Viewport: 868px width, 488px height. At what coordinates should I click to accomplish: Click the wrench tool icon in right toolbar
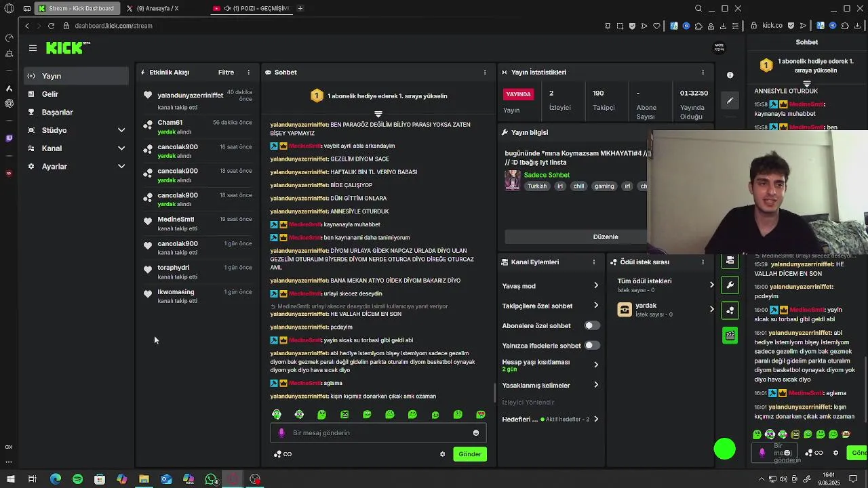[x=730, y=285]
